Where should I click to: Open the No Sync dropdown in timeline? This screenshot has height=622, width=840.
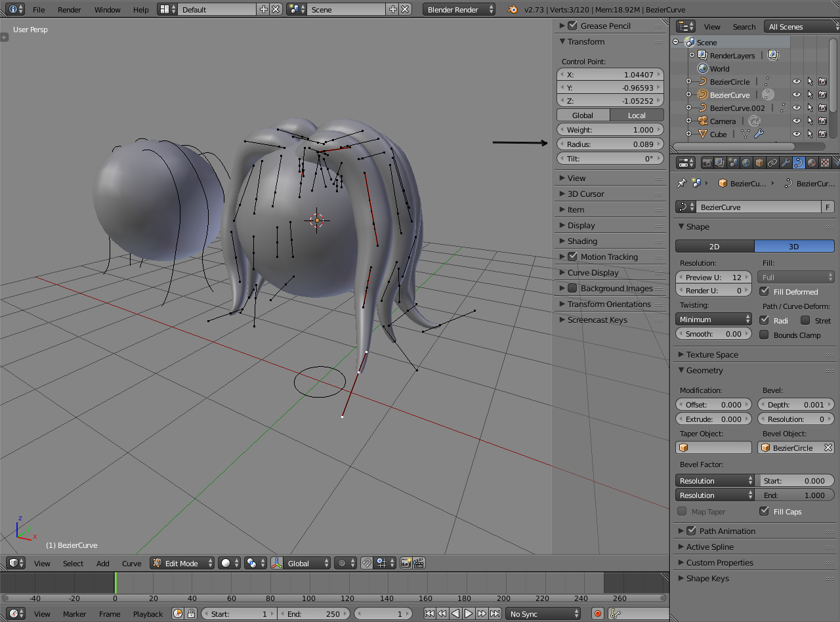[543, 613]
